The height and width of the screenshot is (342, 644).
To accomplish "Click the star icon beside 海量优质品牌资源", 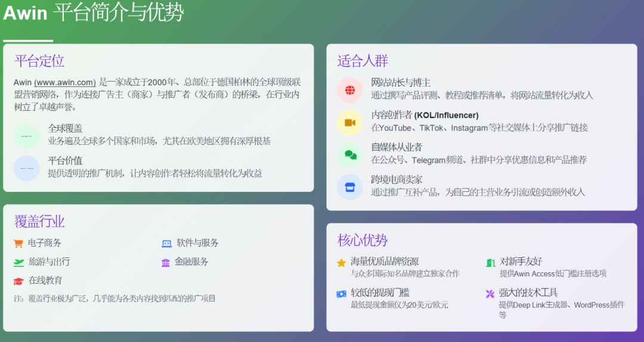I will coord(341,263).
